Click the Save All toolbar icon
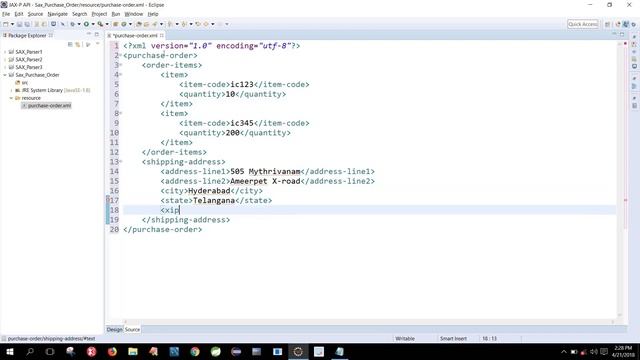 (27, 24)
